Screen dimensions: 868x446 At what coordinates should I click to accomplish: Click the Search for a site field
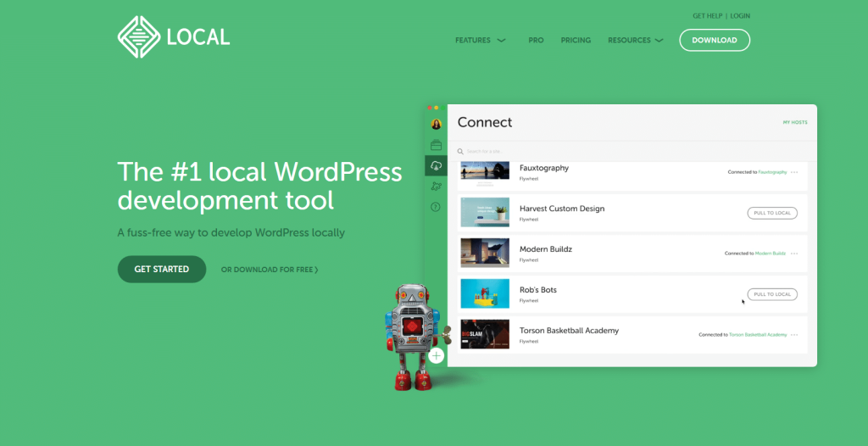pos(632,151)
